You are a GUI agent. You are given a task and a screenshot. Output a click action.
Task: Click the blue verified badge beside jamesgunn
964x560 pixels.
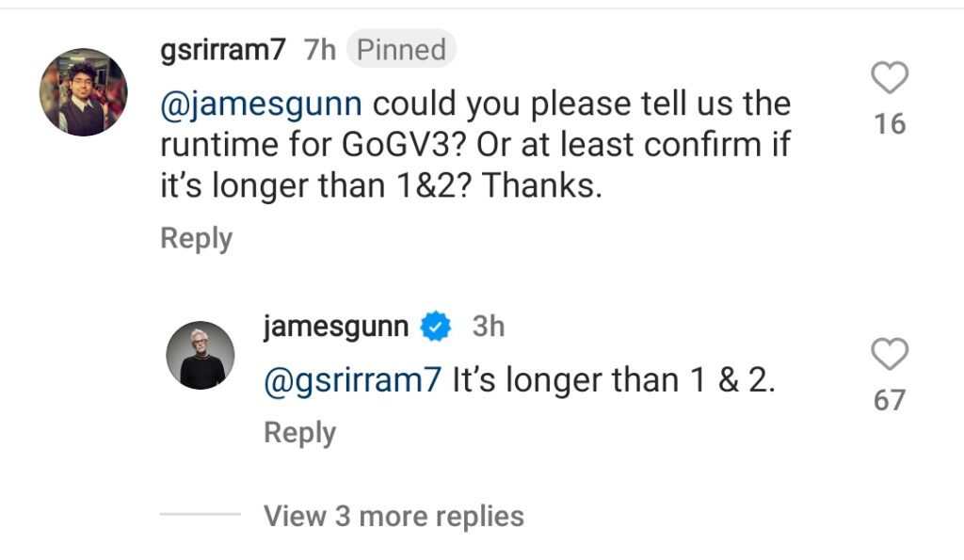click(436, 327)
